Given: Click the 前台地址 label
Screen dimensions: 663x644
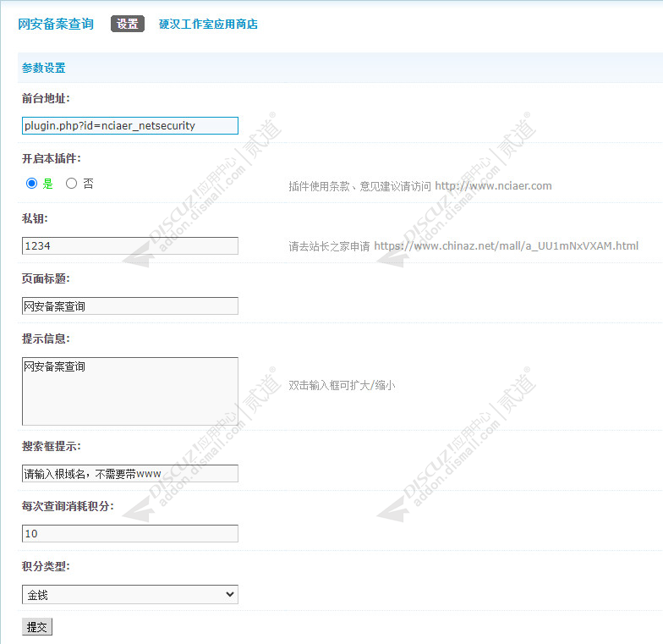Looking at the screenshot, I should click(46, 98).
